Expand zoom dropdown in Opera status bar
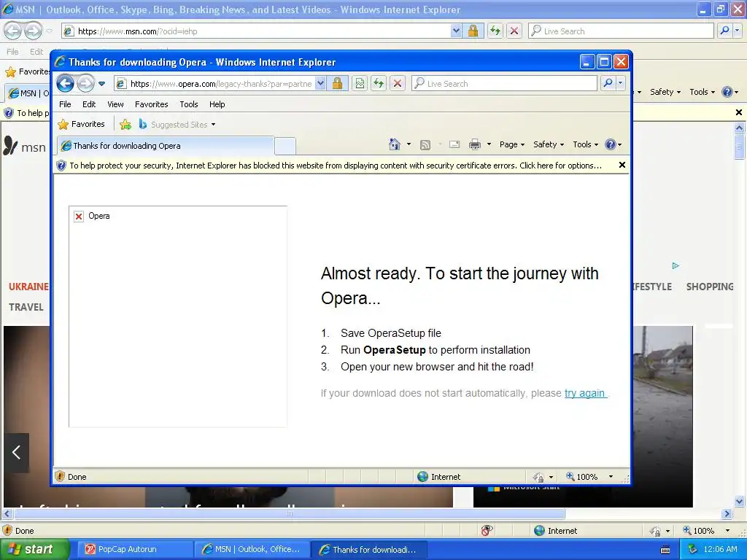The image size is (747, 560). 611,477
